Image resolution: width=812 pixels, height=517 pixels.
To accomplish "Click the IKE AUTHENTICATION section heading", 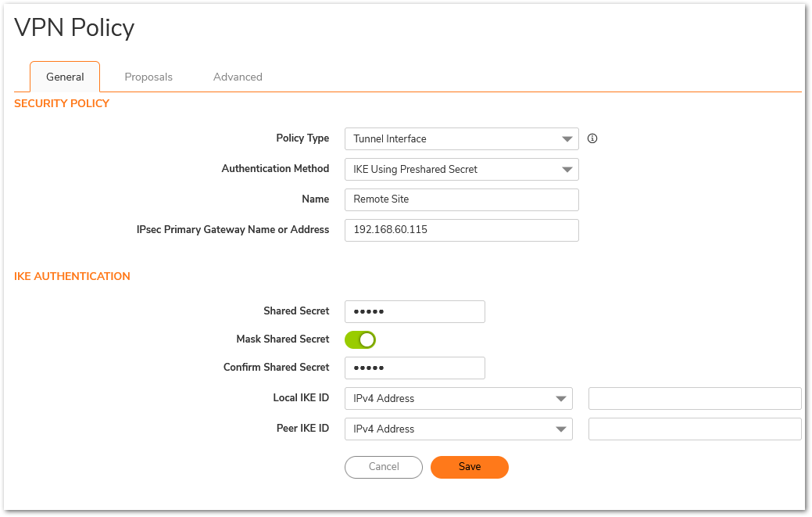I will pos(72,276).
